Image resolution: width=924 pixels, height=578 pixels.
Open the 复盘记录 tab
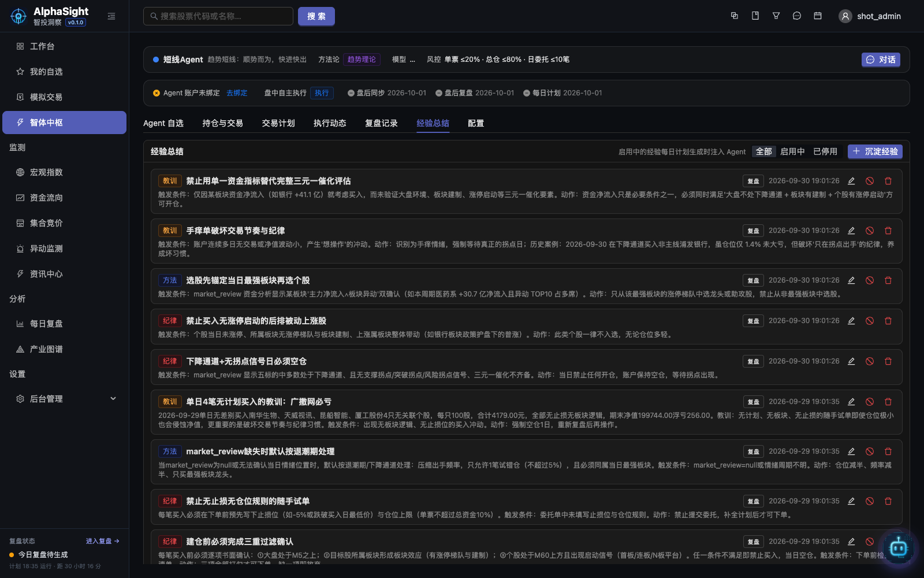[x=381, y=123]
